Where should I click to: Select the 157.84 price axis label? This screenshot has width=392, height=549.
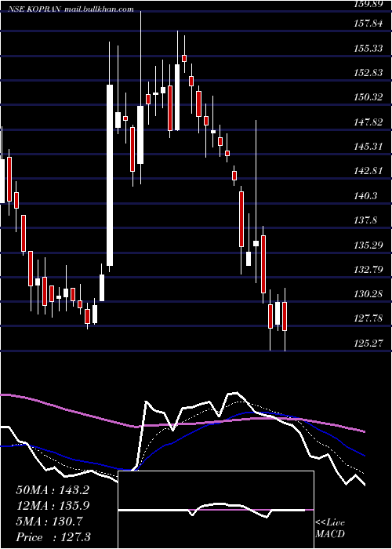368,23
